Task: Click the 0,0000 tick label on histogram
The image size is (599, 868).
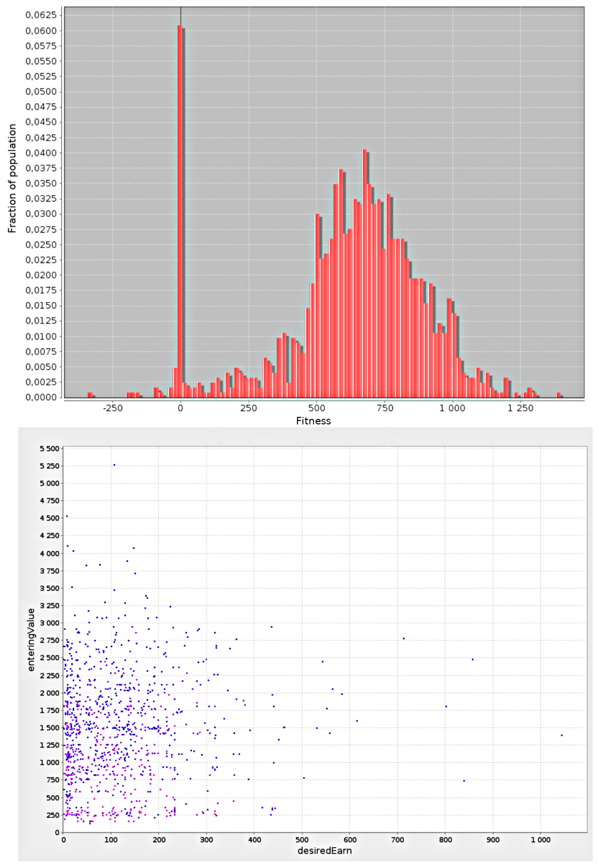Action: click(41, 397)
